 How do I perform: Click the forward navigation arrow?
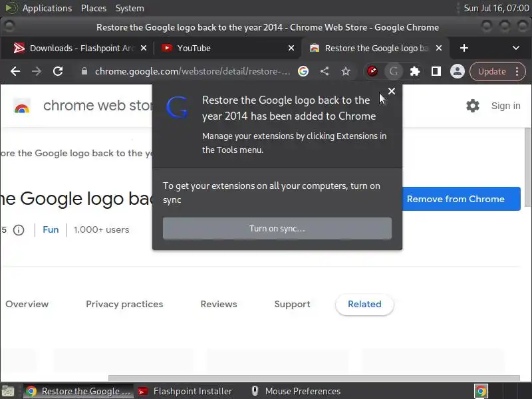pos(37,71)
